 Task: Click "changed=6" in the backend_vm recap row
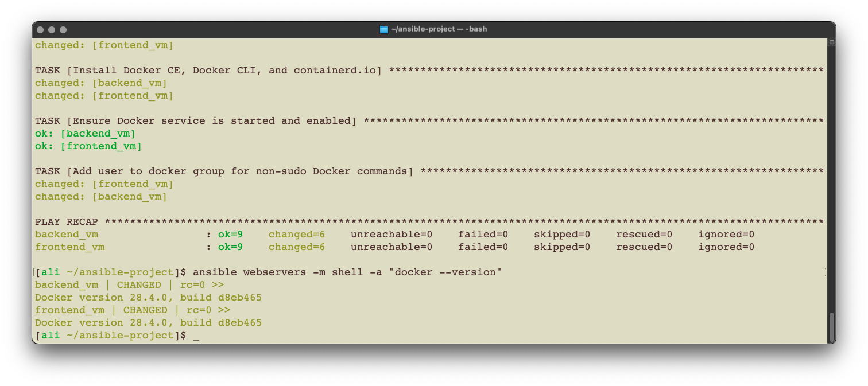[296, 235]
